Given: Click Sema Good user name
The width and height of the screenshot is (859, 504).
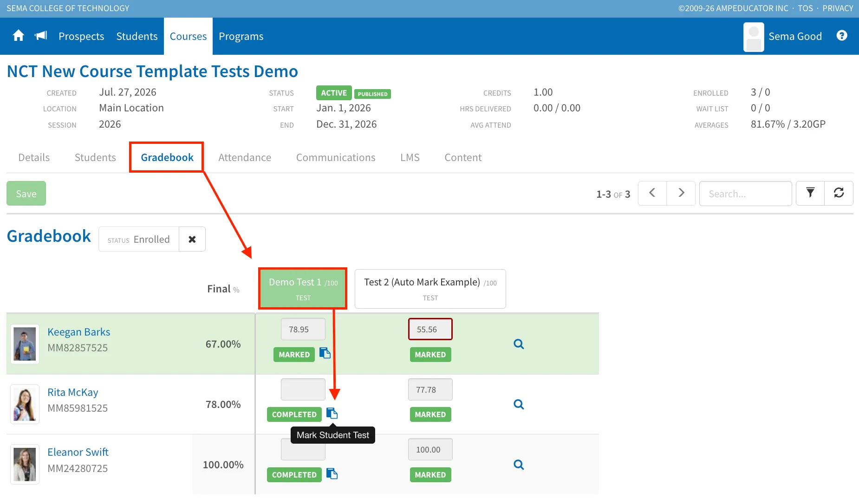Looking at the screenshot, I should point(795,36).
